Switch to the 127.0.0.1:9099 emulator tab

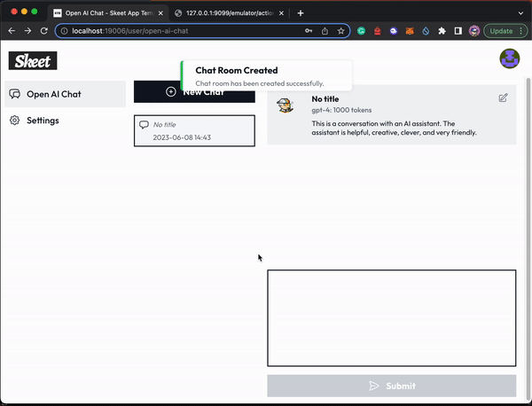pos(230,13)
